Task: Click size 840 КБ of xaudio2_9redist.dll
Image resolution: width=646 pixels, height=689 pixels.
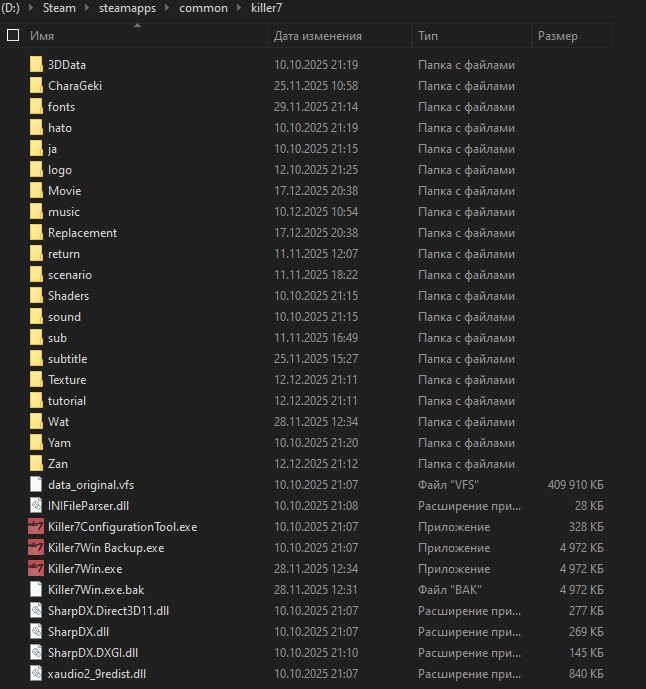Action: [x=586, y=674]
